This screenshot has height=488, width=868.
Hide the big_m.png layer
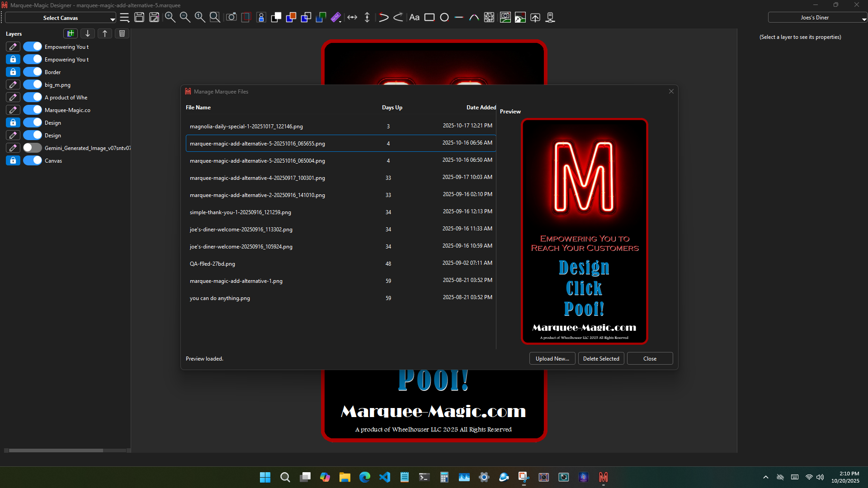pos(33,84)
